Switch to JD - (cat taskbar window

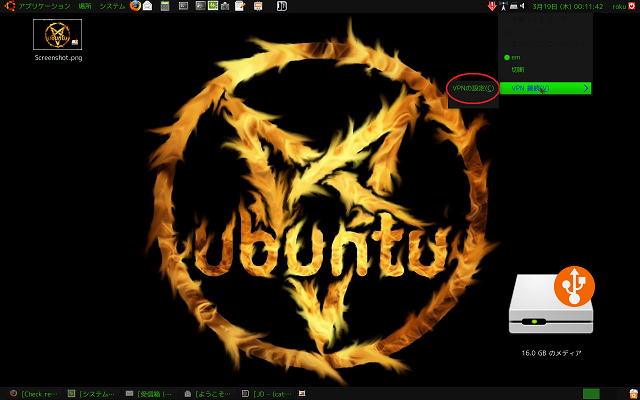coord(267,394)
